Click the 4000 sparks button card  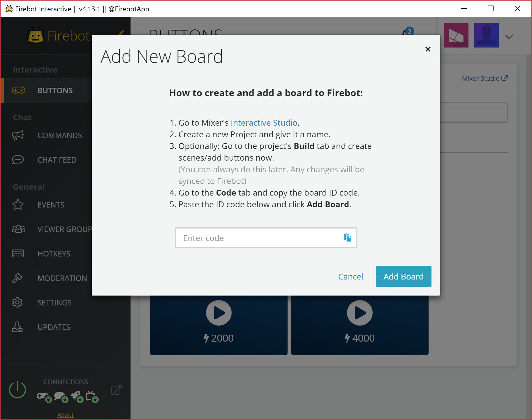[360, 325]
